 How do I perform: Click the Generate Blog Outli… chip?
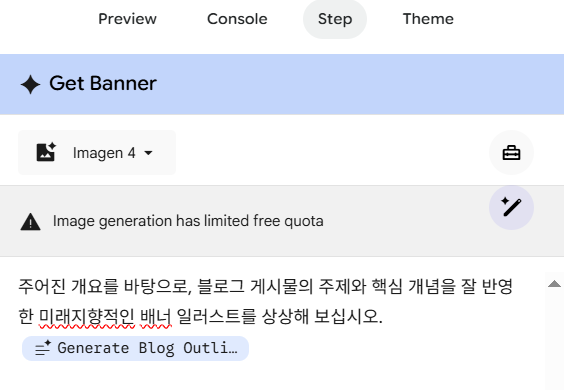point(135,348)
